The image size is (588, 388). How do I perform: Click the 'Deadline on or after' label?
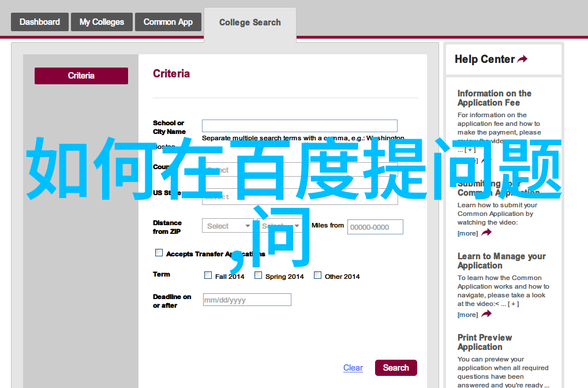point(172,301)
